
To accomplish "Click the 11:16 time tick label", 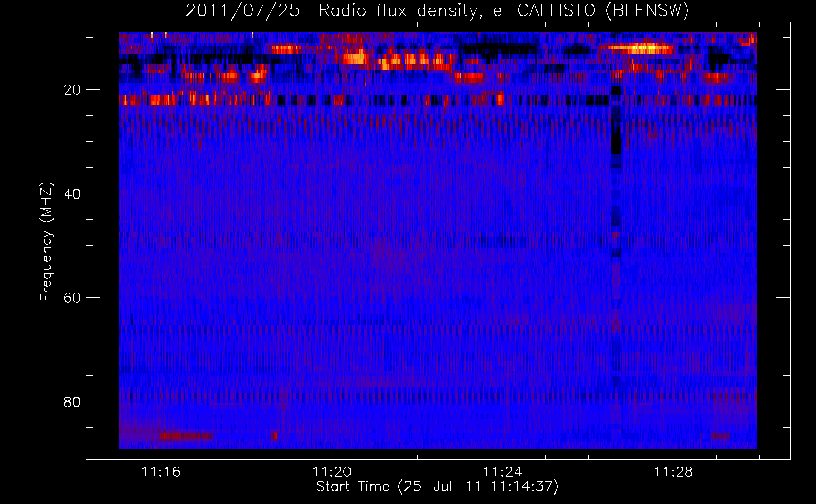I will 161,472.
